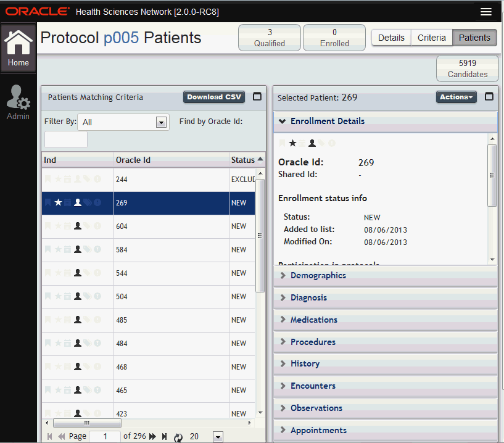The width and height of the screenshot is (504, 443).
Task: Select patient row with Oracle Id 584
Action: point(148,249)
